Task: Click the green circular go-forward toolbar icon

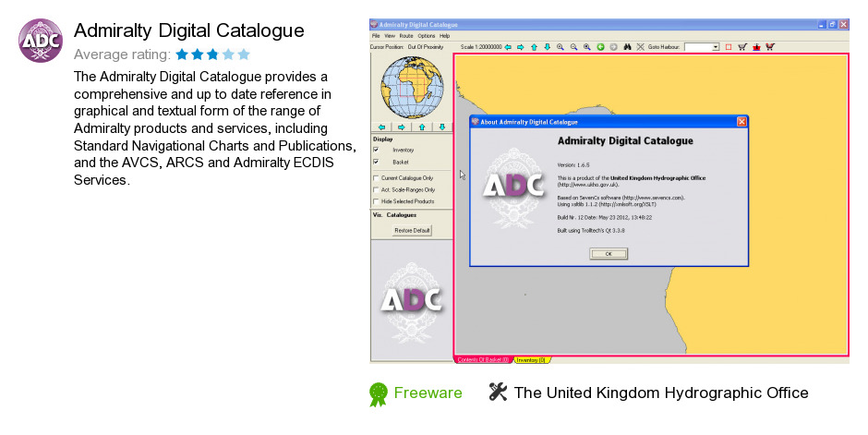Action: pyautogui.click(x=600, y=46)
